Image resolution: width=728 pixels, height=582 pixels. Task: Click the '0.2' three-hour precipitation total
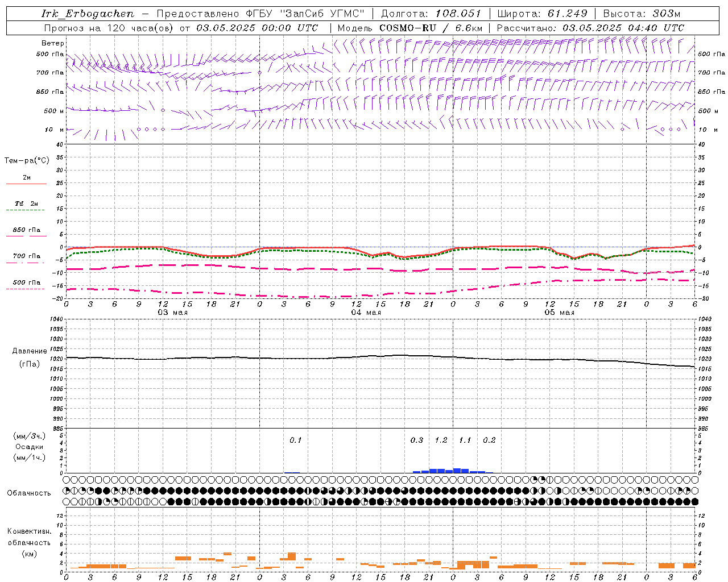pos(489,440)
